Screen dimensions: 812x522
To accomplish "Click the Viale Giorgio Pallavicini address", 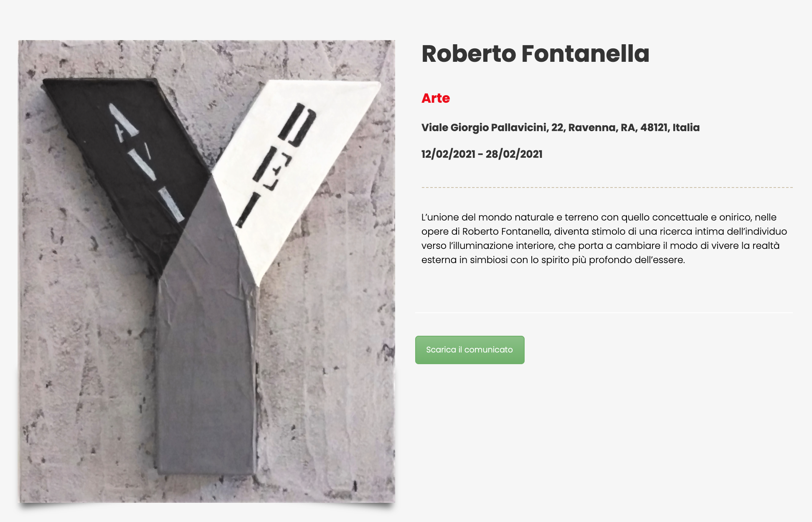I will click(561, 128).
